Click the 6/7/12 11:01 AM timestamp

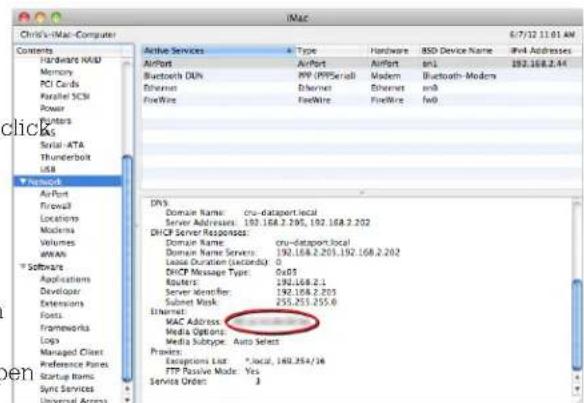(x=542, y=35)
